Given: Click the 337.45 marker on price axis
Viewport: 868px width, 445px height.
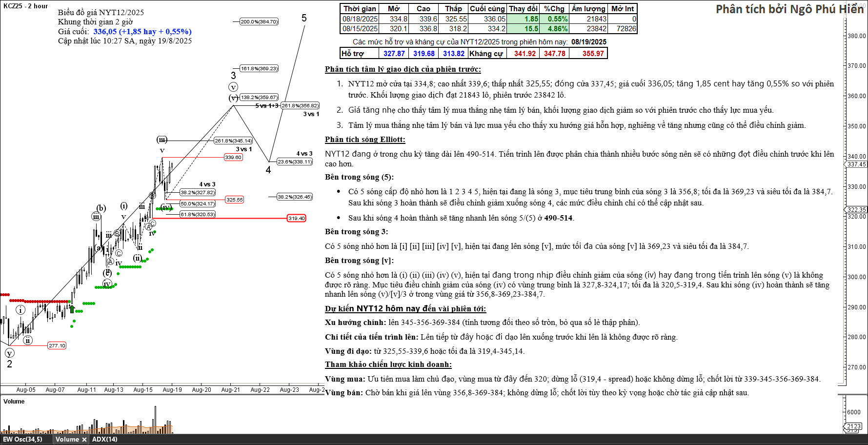Looking at the screenshot, I should [x=856, y=164].
